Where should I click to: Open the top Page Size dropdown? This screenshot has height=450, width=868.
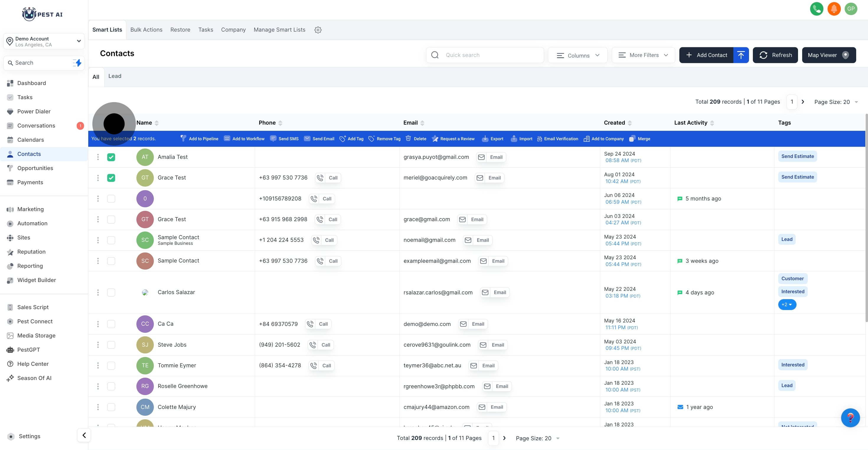click(836, 102)
